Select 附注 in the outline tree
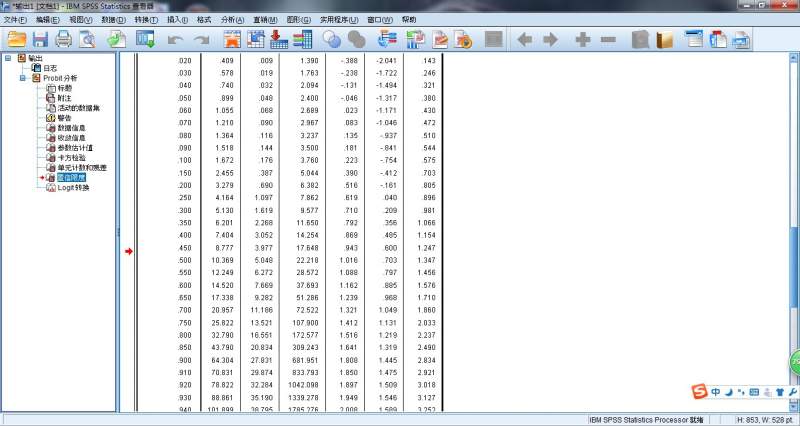 [65, 98]
